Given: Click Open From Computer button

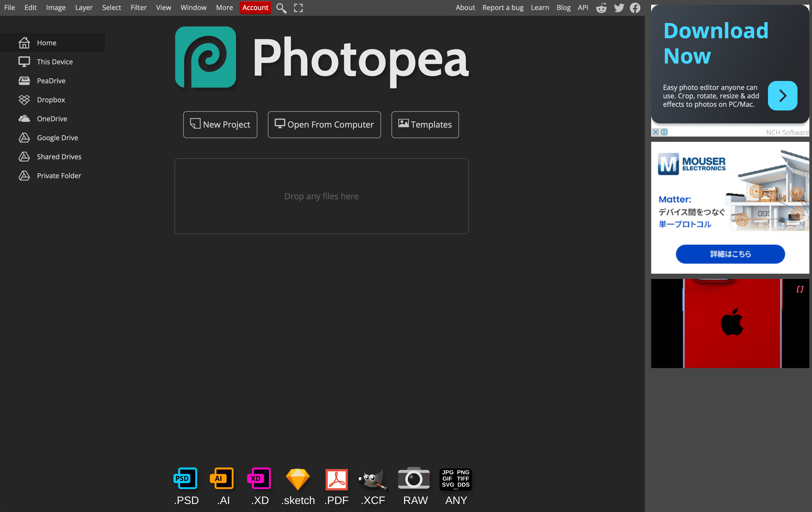Looking at the screenshot, I should pos(324,124).
